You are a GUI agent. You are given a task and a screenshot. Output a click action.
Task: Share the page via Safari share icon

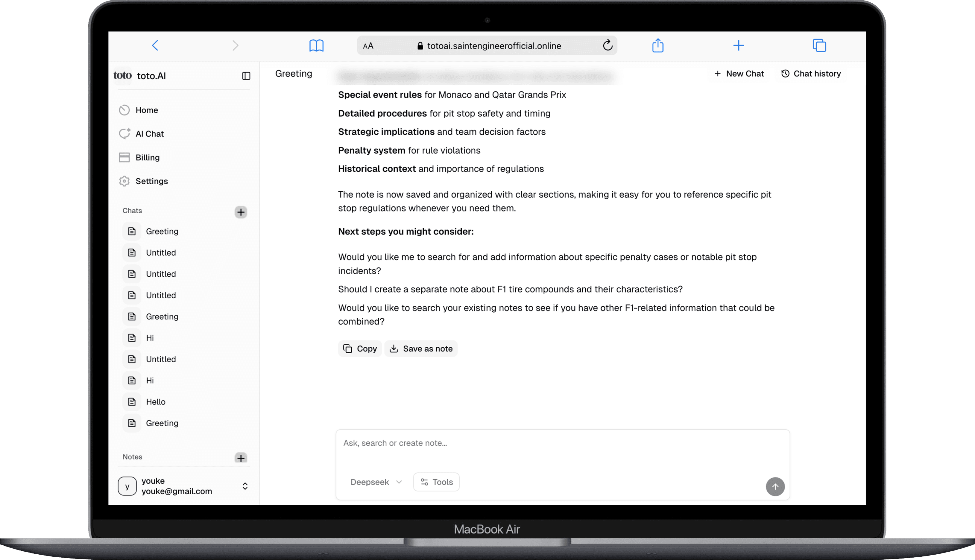click(658, 45)
